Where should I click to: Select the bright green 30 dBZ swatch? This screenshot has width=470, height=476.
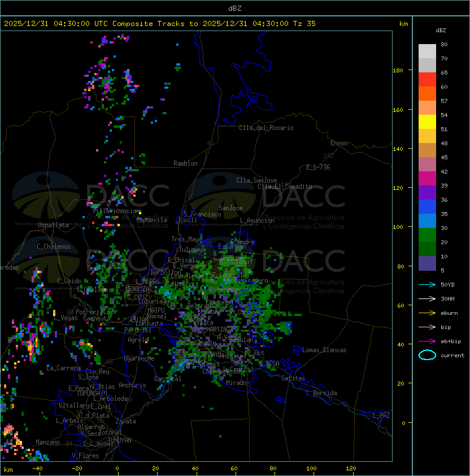pyautogui.click(x=427, y=235)
